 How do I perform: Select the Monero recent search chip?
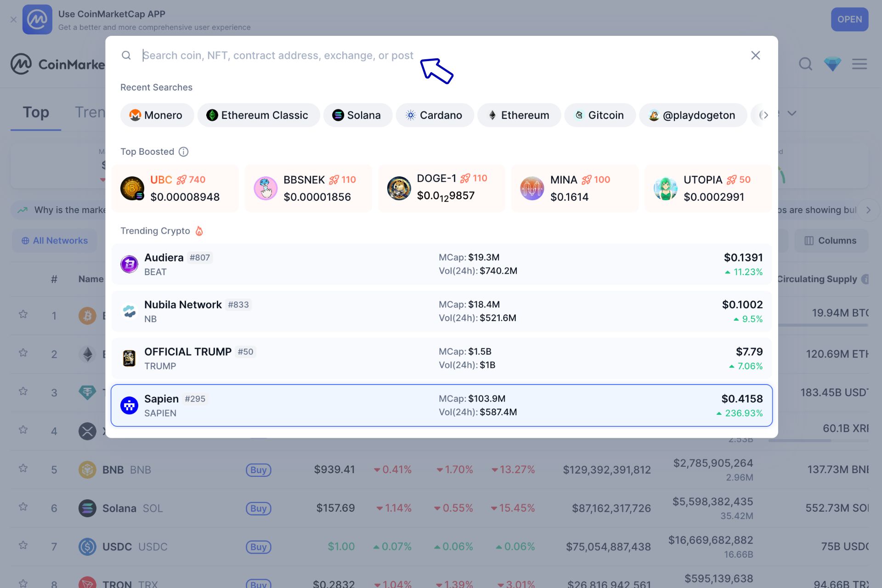[157, 115]
